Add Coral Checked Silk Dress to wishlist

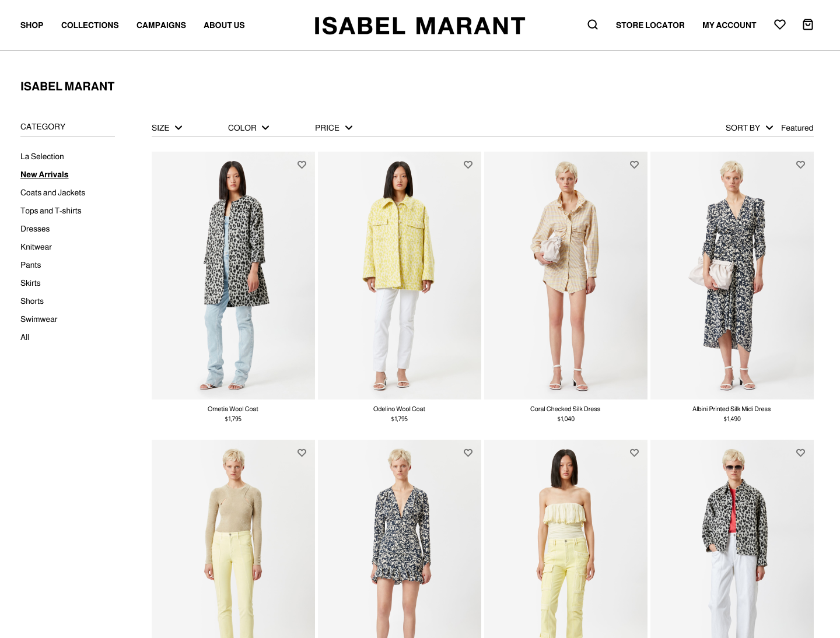(634, 164)
